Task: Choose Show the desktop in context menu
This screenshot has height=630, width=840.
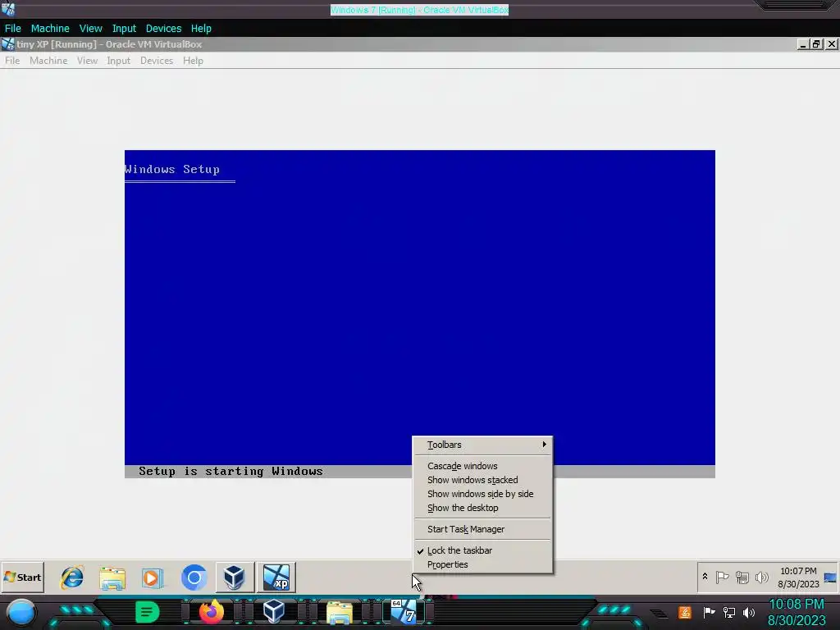Action: click(x=483, y=508)
